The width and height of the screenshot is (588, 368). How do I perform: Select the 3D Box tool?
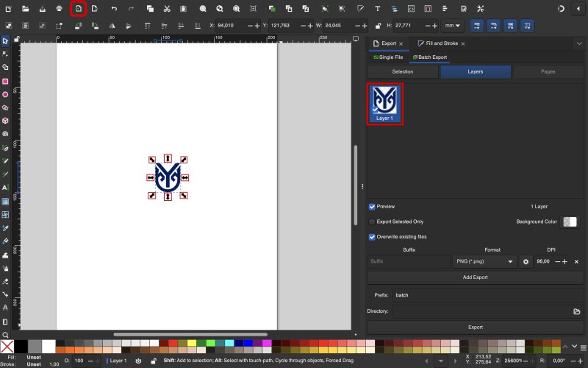pyautogui.click(x=5, y=121)
